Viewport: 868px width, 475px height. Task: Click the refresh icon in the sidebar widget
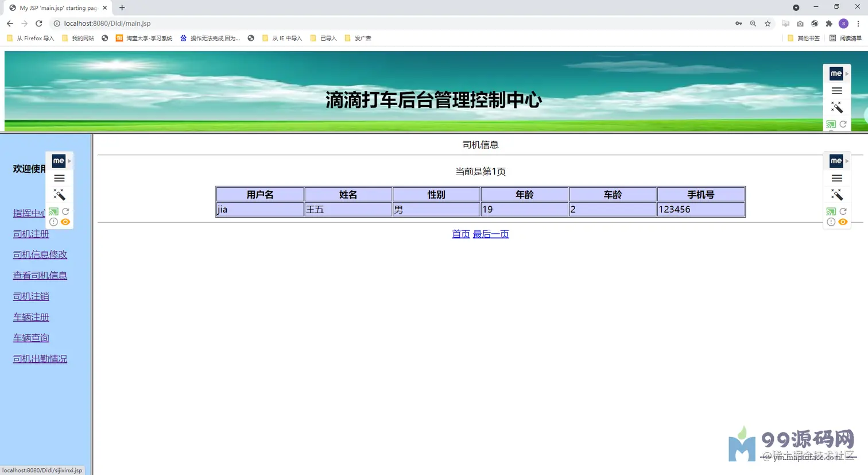pos(65,211)
